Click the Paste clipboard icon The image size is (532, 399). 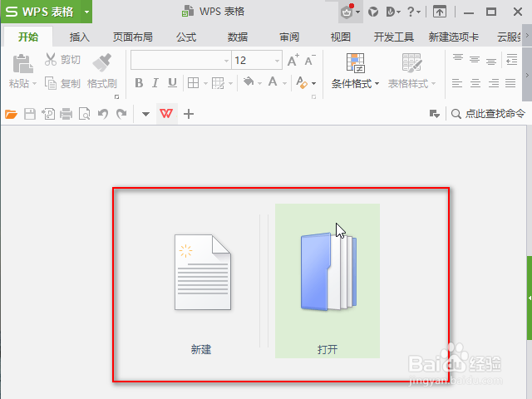click(x=22, y=63)
